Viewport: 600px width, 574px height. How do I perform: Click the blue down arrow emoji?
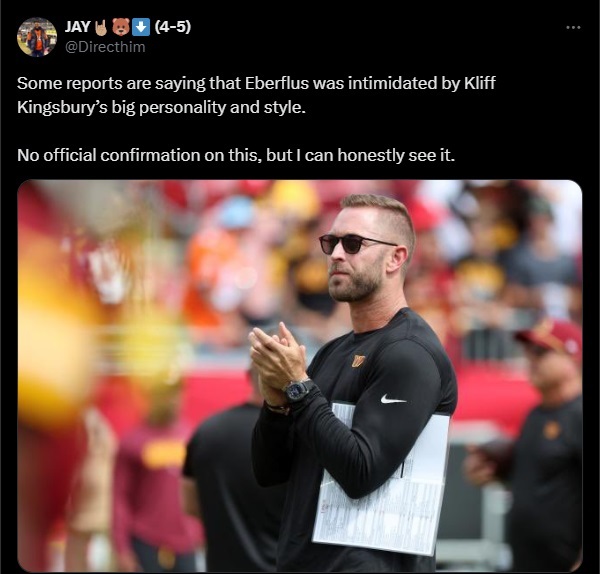click(x=141, y=27)
